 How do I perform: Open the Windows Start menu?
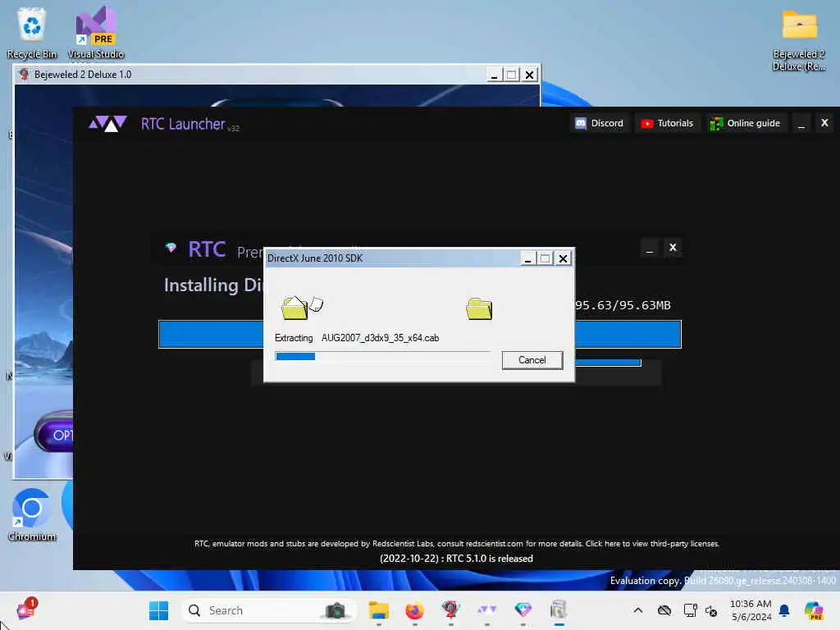158,610
